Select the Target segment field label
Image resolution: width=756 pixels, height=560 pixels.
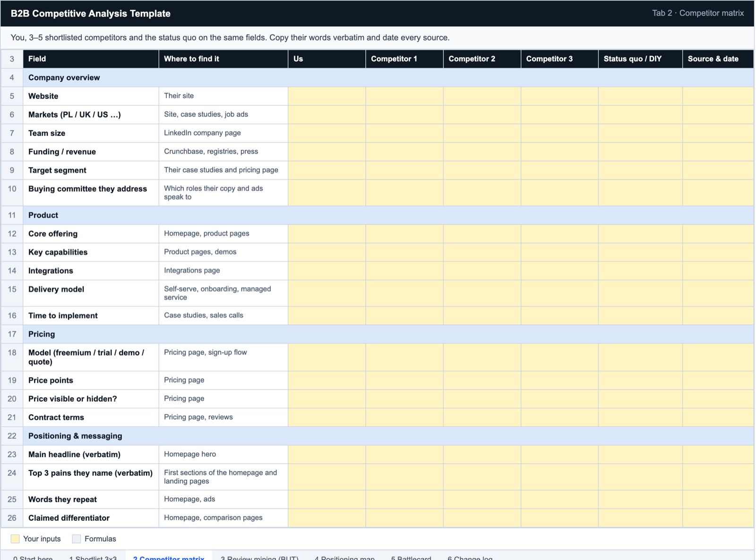tap(57, 170)
